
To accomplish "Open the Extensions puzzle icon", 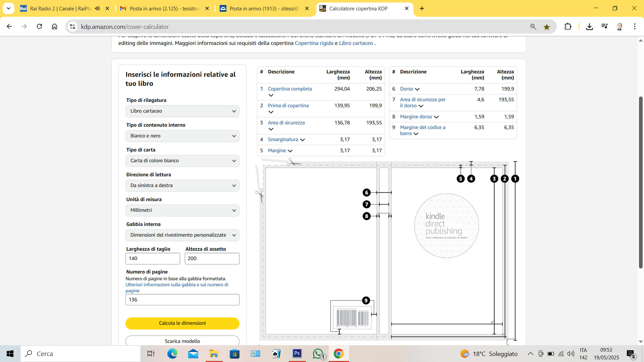I will (x=568, y=26).
